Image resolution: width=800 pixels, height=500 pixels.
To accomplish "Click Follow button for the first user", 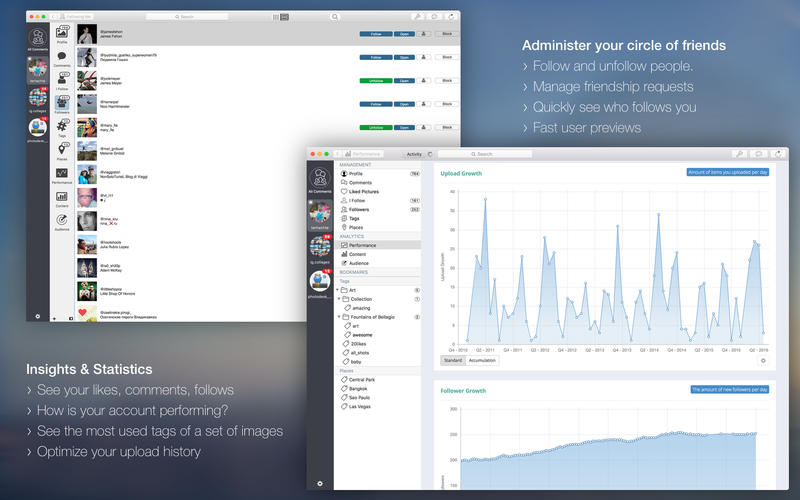I will [375, 34].
